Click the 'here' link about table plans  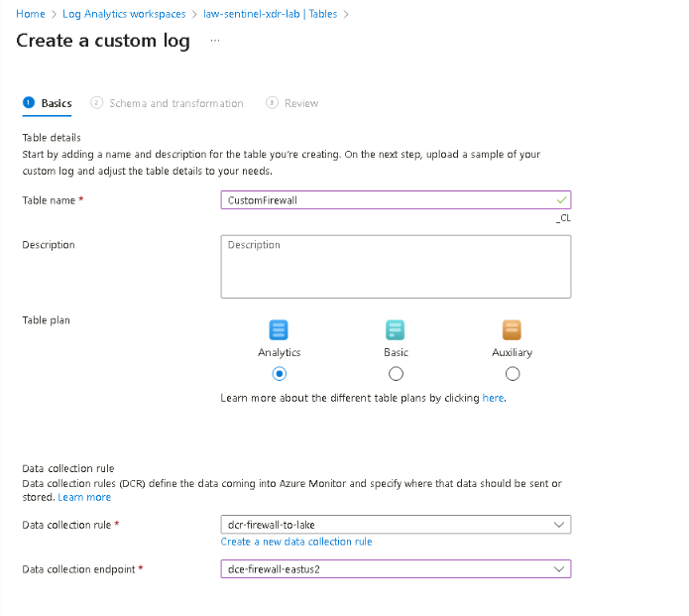pos(493,398)
